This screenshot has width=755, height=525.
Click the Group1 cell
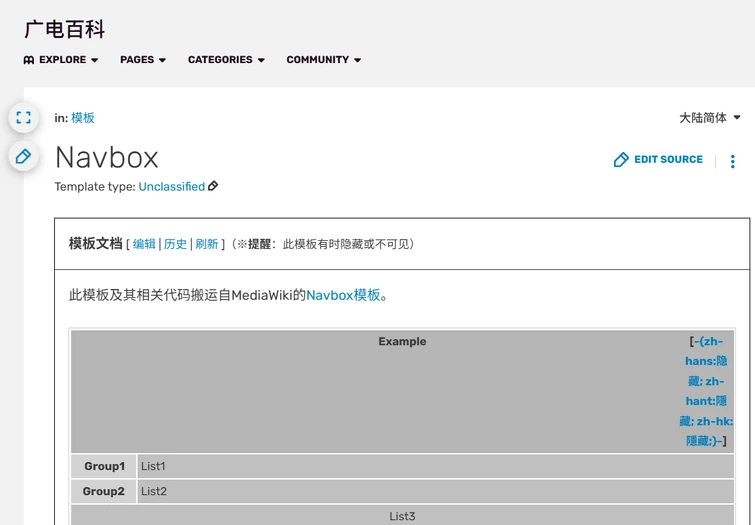pyautogui.click(x=104, y=466)
